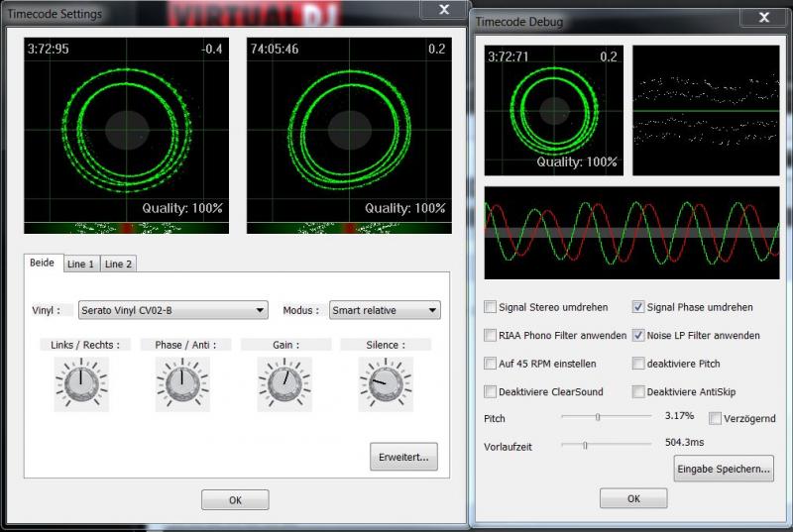
Task: Switch to the Beide tab
Action: point(42,263)
